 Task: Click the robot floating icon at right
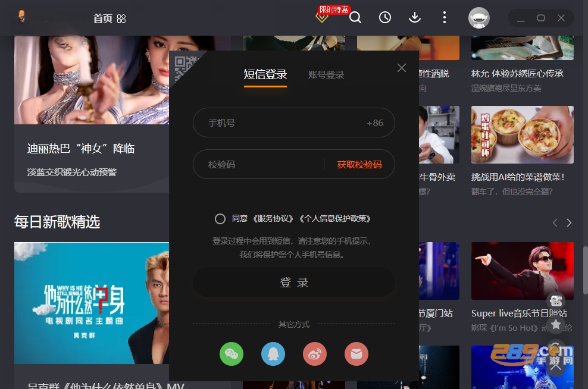pyautogui.click(x=556, y=300)
